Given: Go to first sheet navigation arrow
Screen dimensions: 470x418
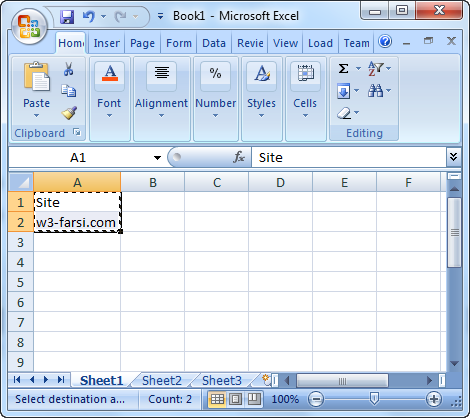Looking at the screenshot, I should pos(17,380).
